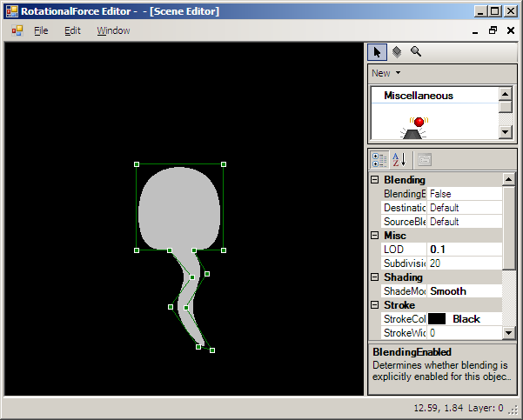The height and width of the screenshot is (420, 523).
Task: Open the File menu
Action: [41, 30]
